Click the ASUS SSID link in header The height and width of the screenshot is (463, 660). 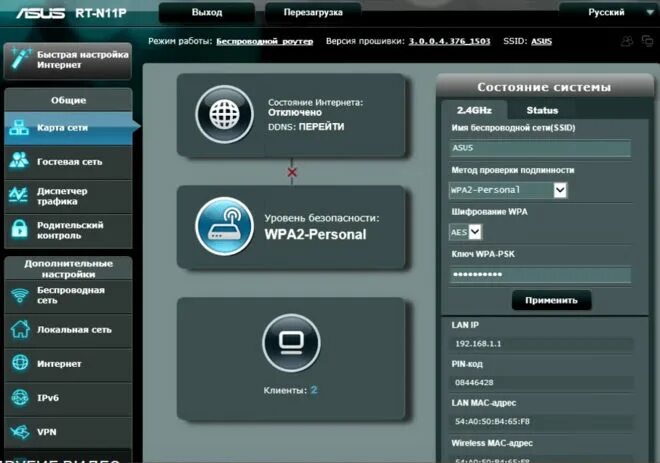(541, 41)
